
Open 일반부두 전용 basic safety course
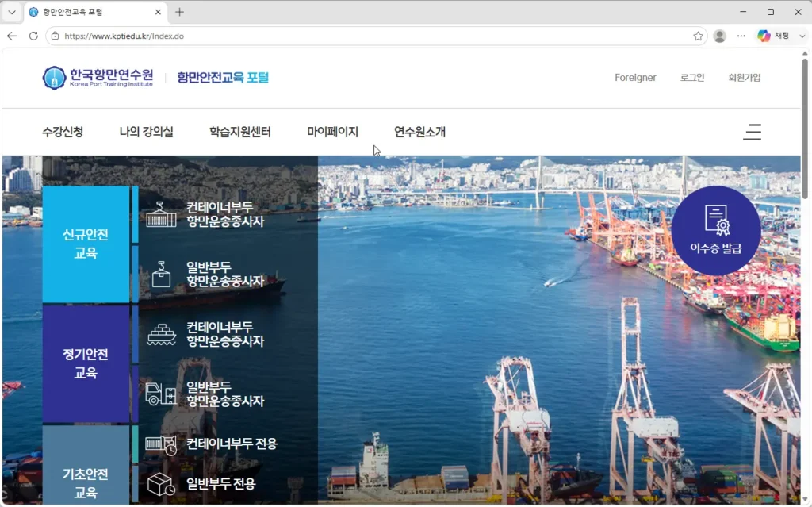pos(221,484)
